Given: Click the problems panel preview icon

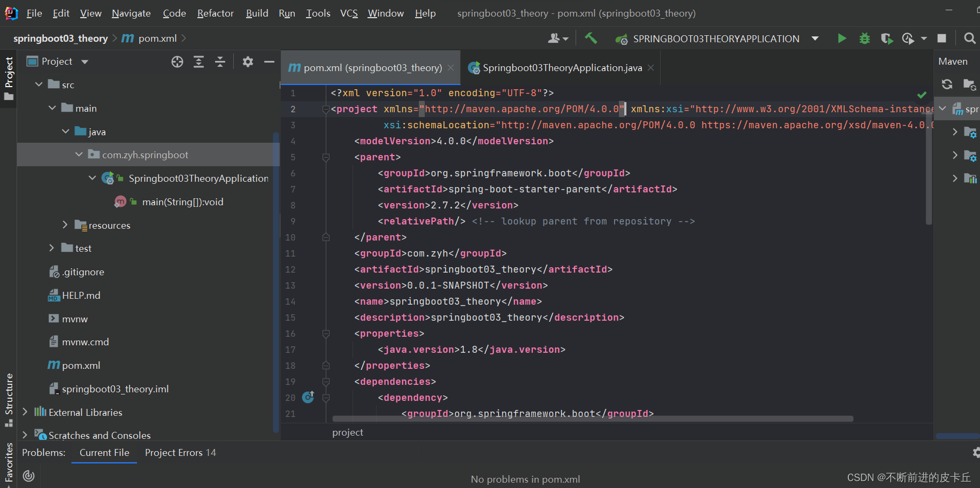Looking at the screenshot, I should coord(29,476).
